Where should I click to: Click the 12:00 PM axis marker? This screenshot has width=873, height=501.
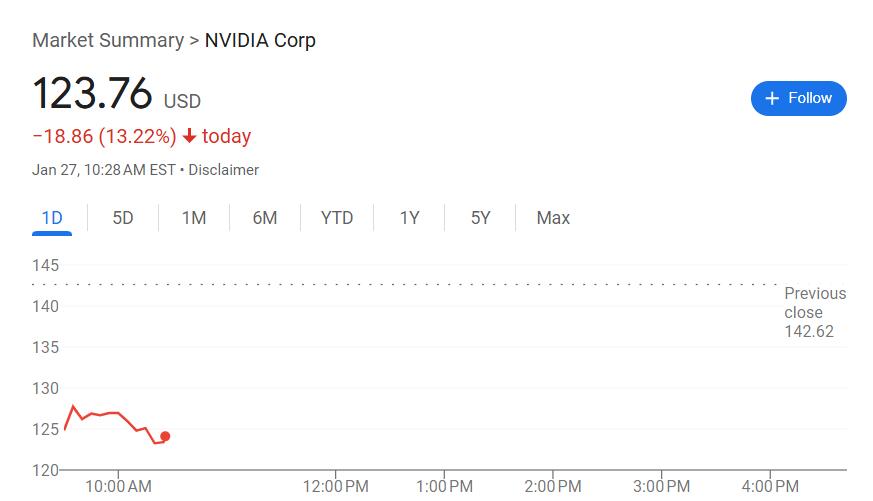click(x=336, y=487)
